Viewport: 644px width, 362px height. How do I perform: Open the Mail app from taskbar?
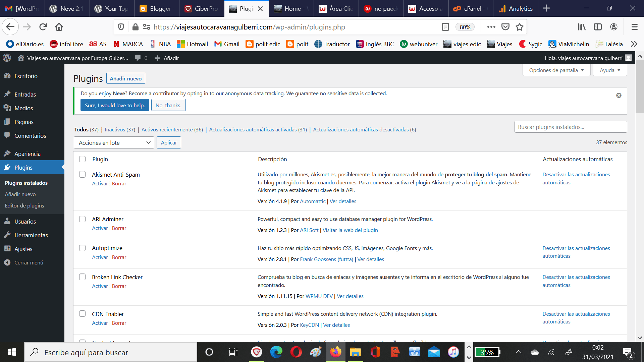434,352
